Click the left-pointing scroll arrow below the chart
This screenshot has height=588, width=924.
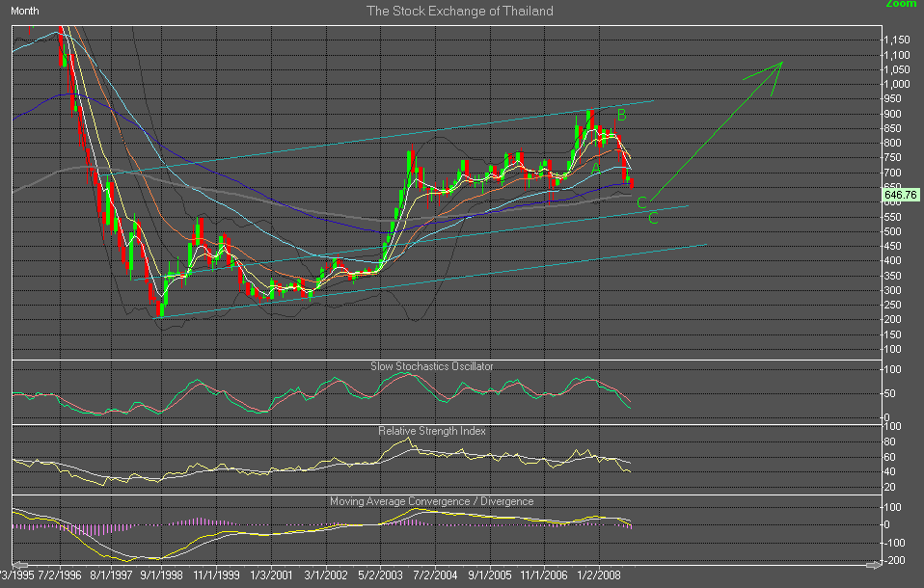pyautogui.click(x=19, y=565)
